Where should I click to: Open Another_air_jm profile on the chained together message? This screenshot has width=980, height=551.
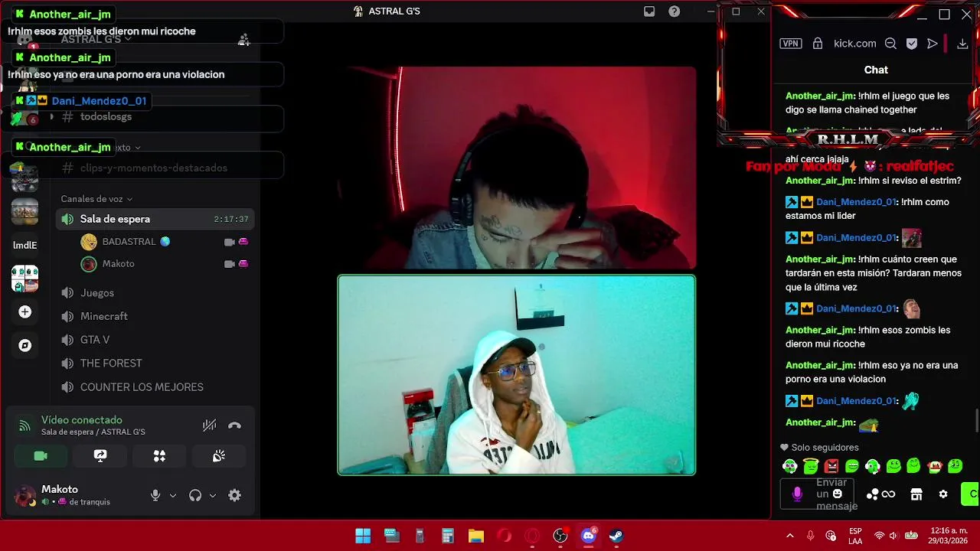point(819,96)
